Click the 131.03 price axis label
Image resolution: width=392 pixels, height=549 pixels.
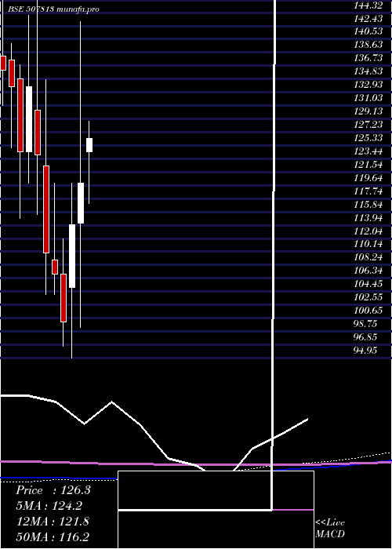point(368,98)
